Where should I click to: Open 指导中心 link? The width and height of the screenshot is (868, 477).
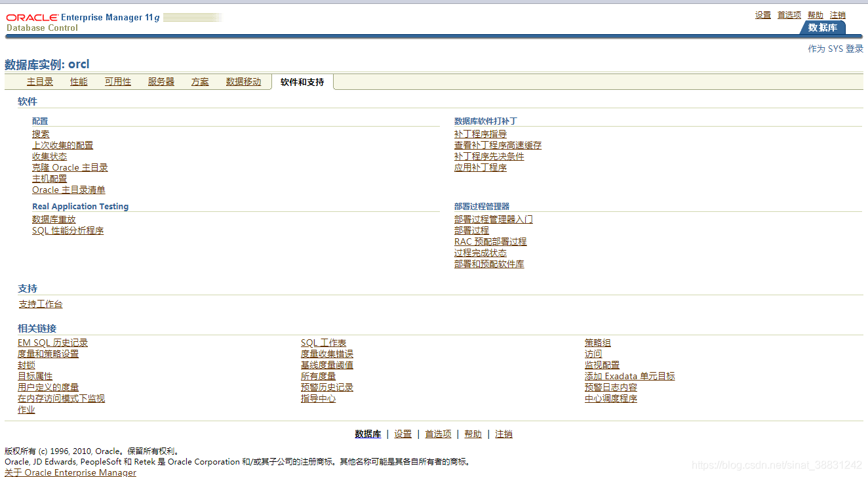point(318,398)
